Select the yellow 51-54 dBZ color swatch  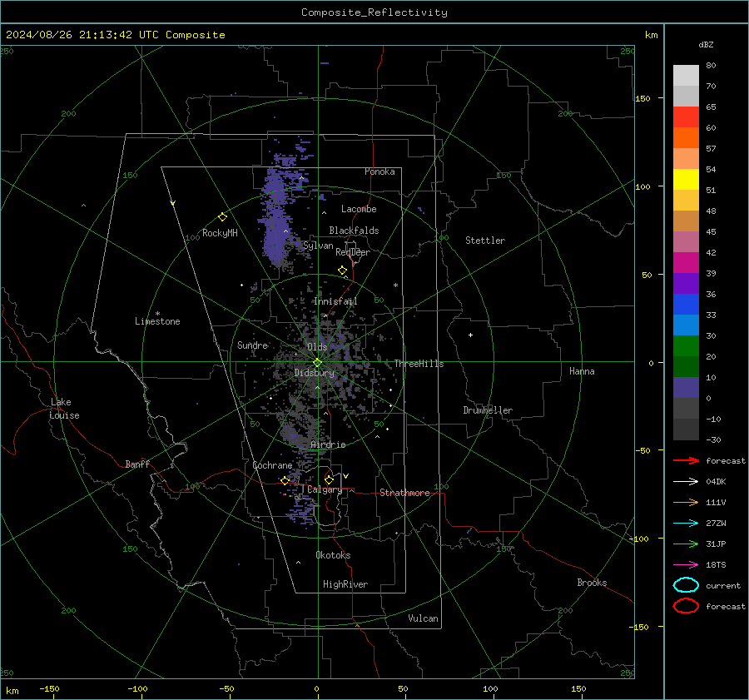pos(686,179)
